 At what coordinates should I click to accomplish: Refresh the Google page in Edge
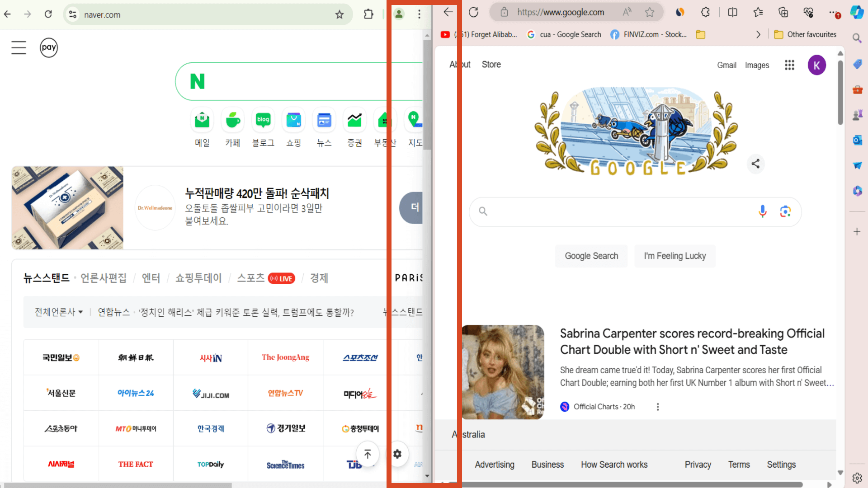tap(473, 12)
